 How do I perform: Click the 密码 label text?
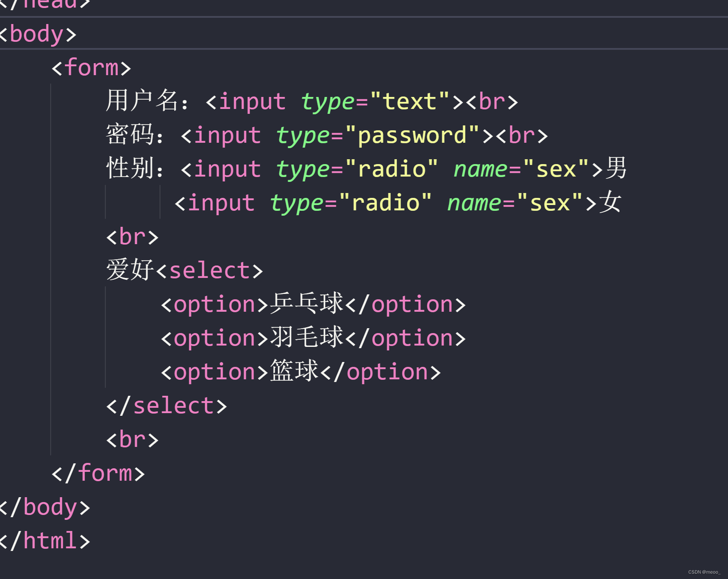129,135
